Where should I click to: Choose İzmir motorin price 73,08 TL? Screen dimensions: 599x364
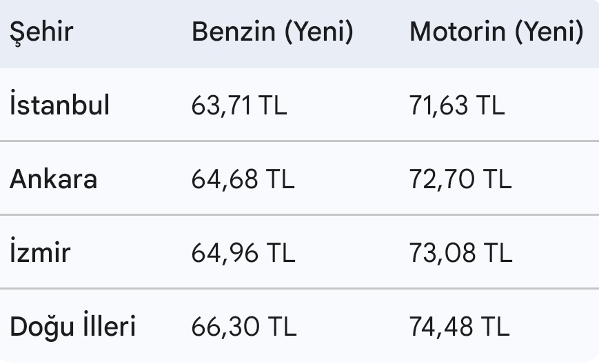[x=461, y=253]
